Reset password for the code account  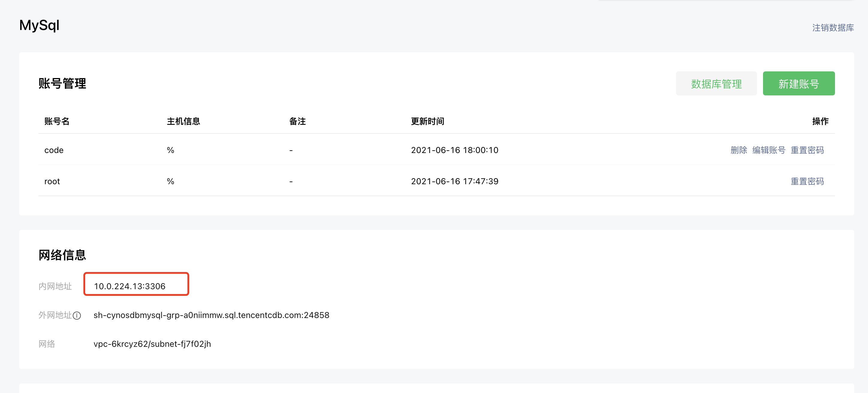pyautogui.click(x=807, y=150)
